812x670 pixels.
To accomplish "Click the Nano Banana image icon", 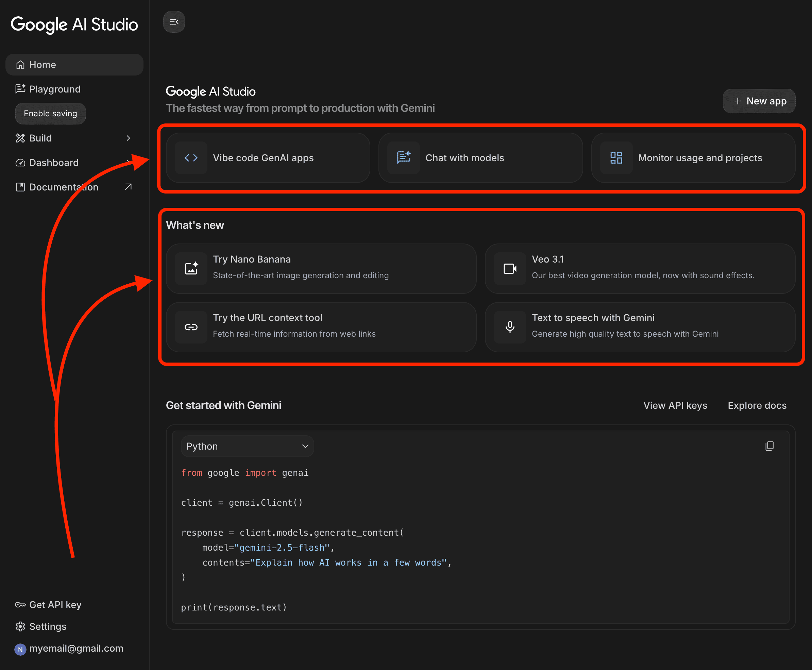I will pyautogui.click(x=191, y=269).
